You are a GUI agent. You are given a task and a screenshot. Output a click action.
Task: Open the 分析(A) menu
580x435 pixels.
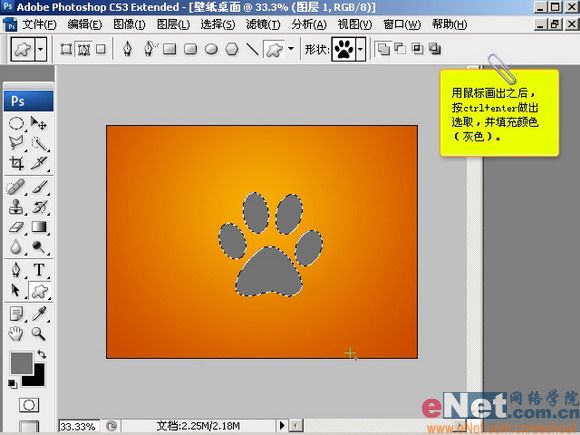point(309,25)
